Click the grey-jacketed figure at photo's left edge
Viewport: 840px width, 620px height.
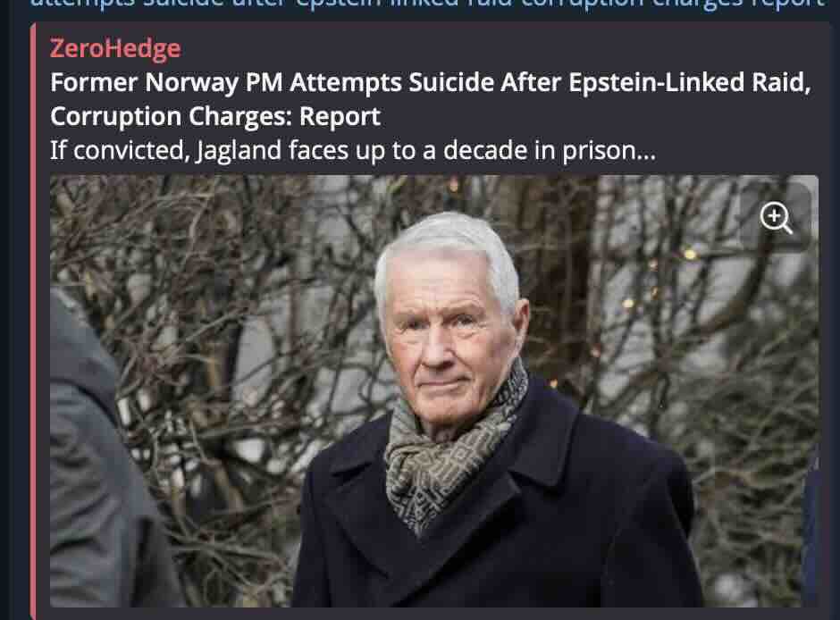pos(102,455)
